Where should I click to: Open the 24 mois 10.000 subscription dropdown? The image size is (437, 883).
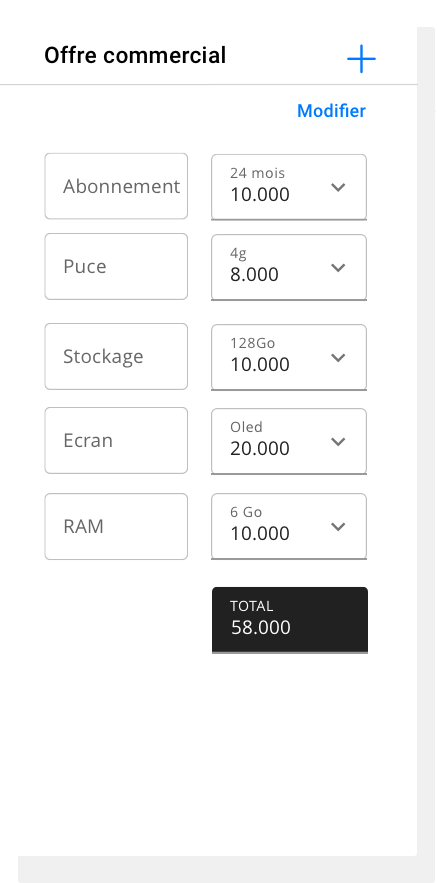(289, 187)
